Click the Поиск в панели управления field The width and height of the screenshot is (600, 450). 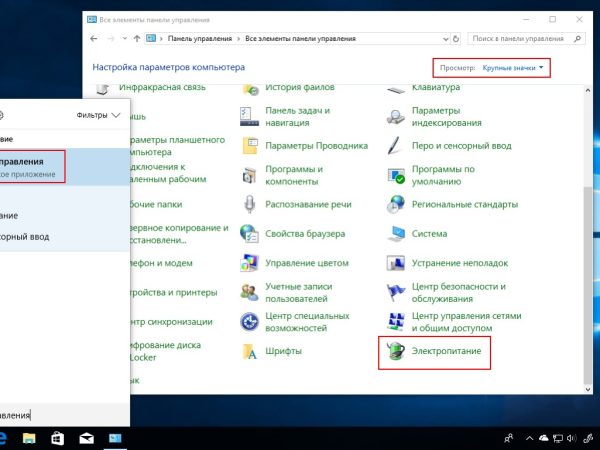tap(520, 38)
